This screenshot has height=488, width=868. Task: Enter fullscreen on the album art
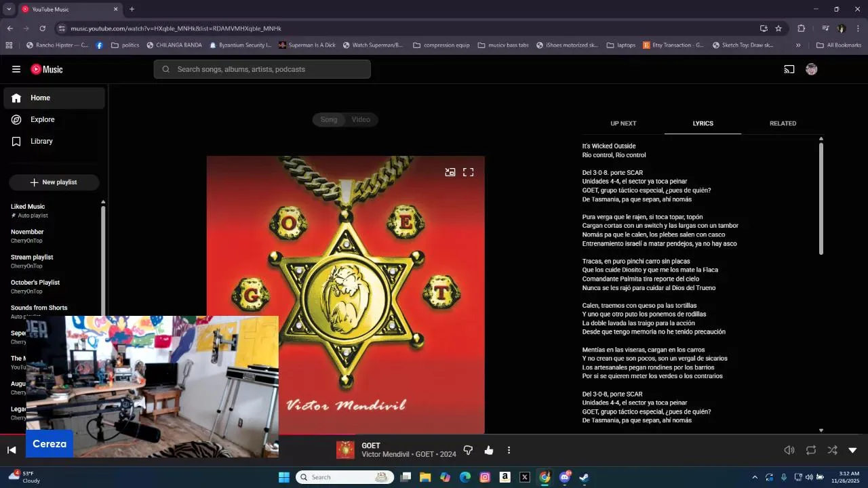tap(468, 172)
